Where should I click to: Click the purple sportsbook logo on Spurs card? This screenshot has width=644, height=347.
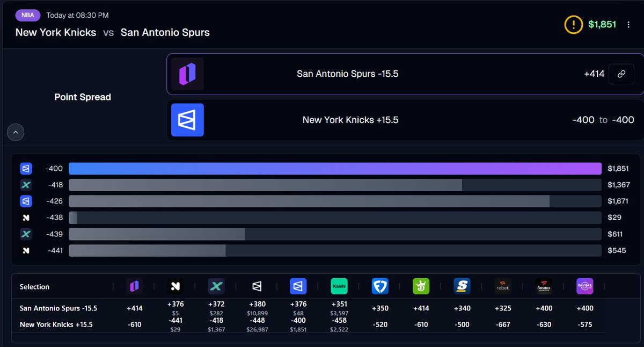187,74
